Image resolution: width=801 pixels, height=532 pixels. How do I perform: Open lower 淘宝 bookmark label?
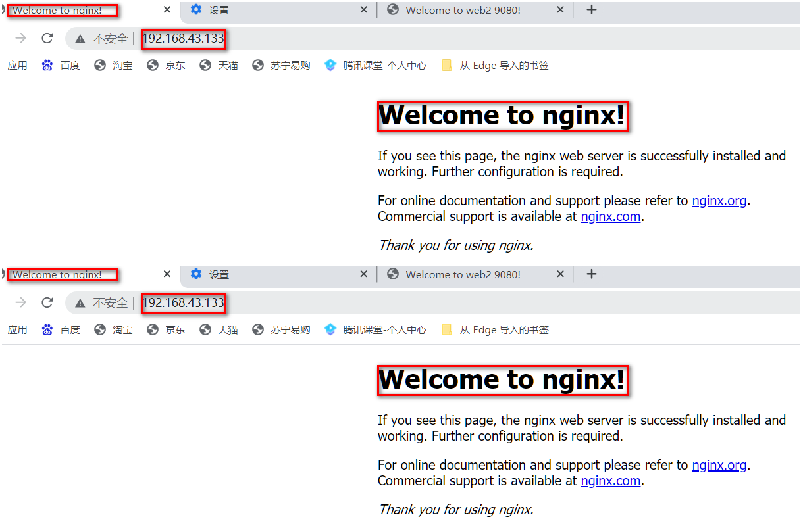tap(123, 330)
